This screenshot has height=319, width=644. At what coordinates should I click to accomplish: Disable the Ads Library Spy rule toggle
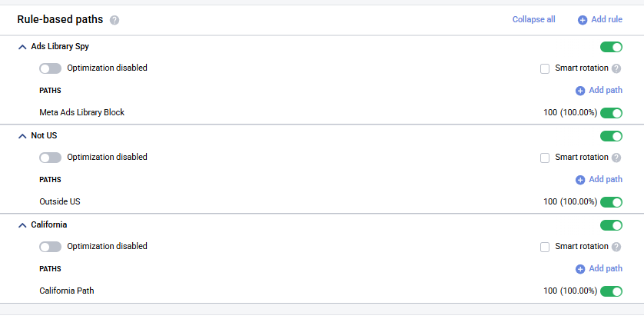point(611,47)
